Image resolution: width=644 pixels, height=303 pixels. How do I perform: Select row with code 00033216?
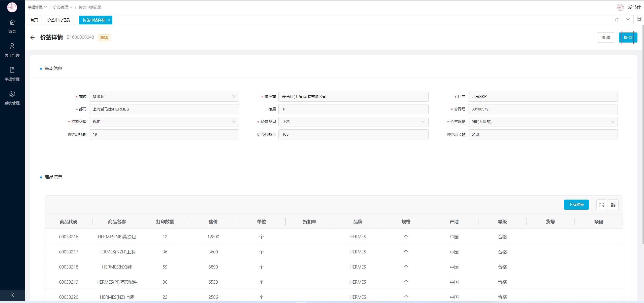334,237
